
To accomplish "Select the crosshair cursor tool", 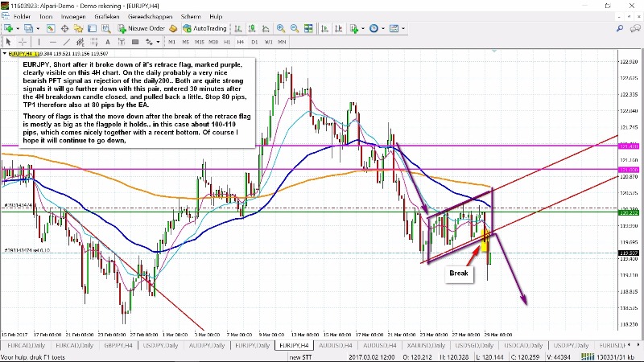I will coord(23,42).
